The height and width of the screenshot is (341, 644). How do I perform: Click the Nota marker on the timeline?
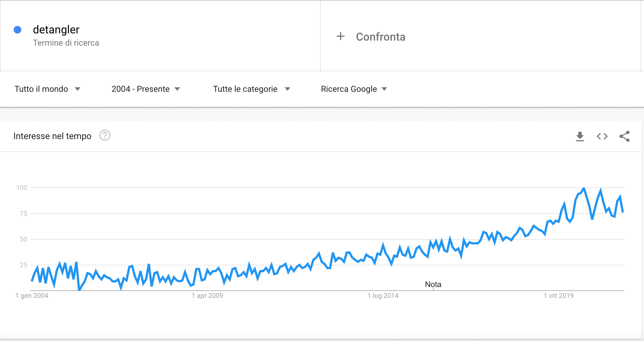point(433,285)
